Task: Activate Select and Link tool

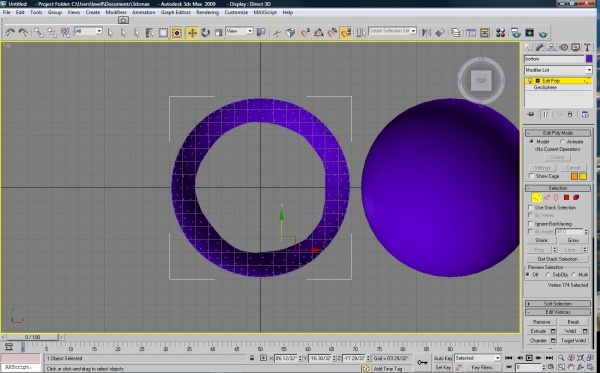Action: click(39, 33)
